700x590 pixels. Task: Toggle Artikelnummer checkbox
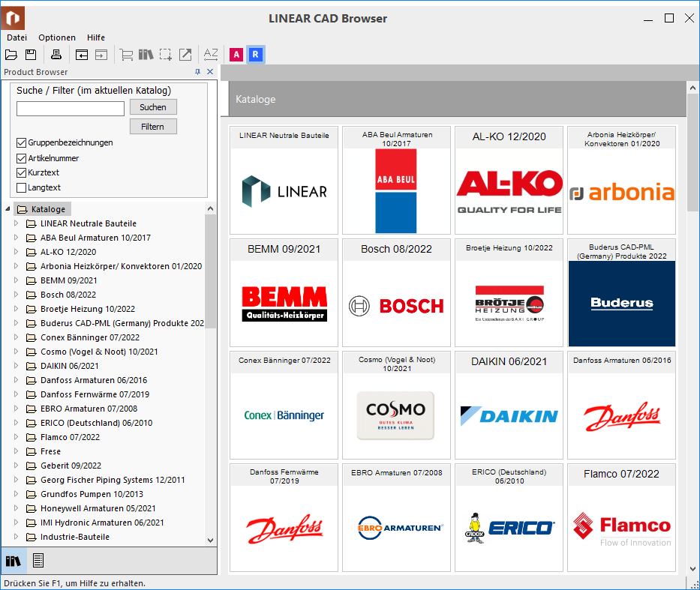(x=21, y=158)
